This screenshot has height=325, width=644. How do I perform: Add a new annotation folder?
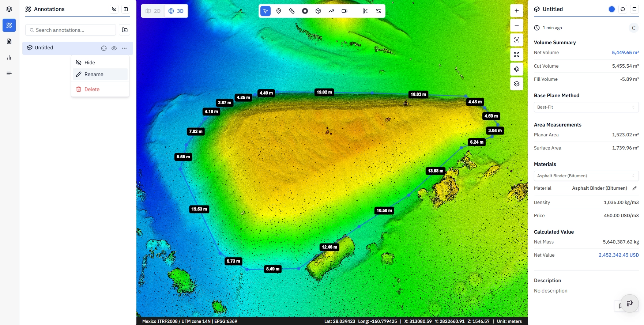[125, 30]
